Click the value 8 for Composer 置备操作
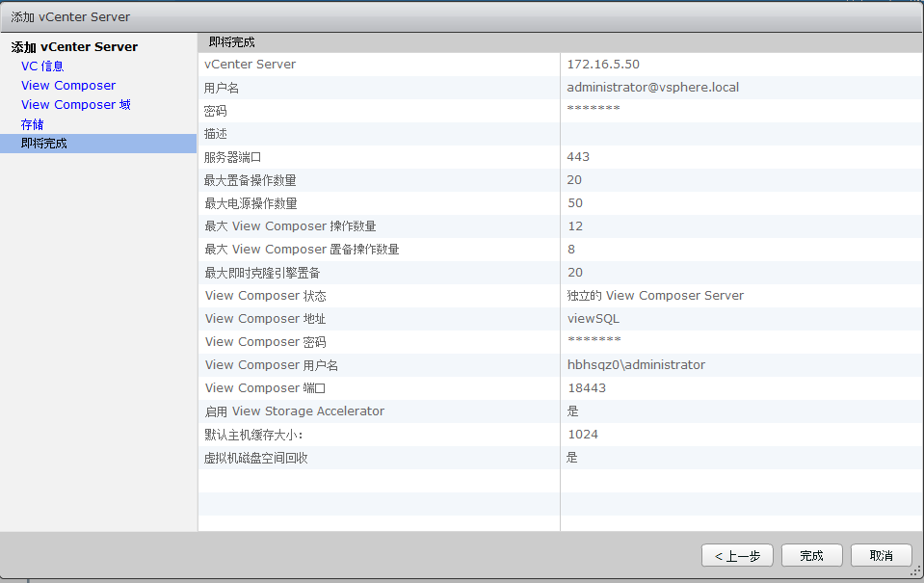This screenshot has height=583, width=924. coord(571,250)
